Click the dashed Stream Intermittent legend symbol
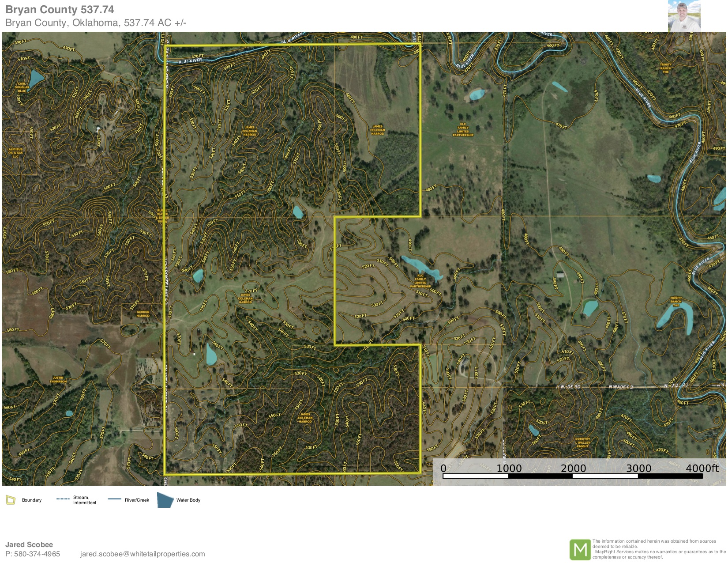The width and height of the screenshot is (728, 563). 63,499
